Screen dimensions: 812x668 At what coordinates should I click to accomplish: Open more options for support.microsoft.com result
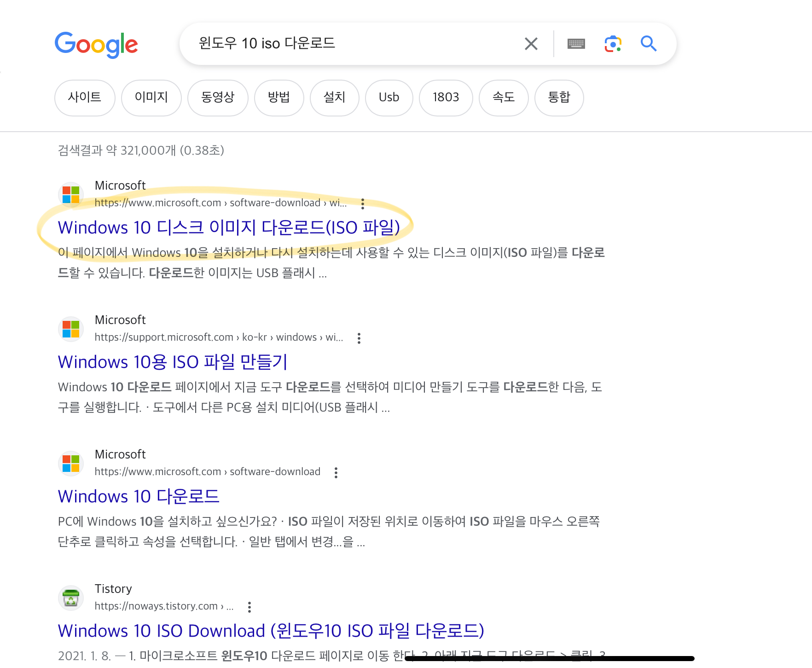(x=359, y=338)
